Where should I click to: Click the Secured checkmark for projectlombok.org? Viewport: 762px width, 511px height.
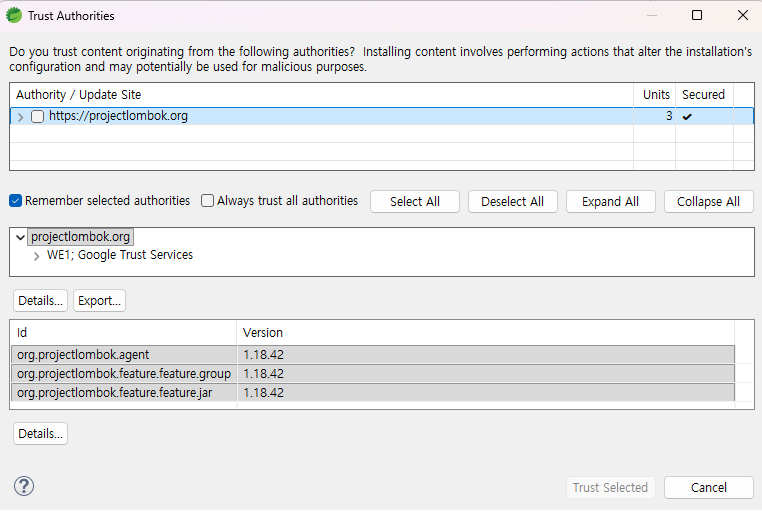click(x=687, y=117)
